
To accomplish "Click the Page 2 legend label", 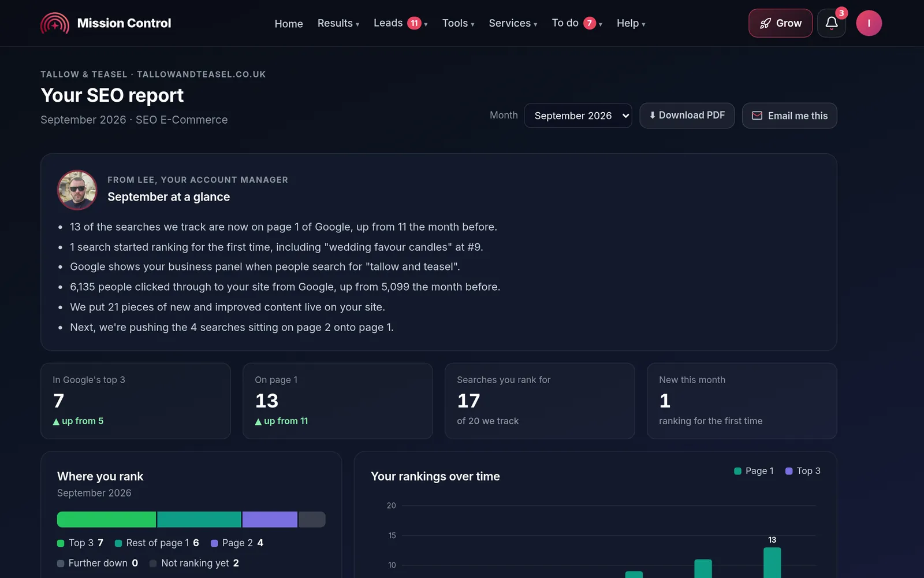I will click(237, 543).
